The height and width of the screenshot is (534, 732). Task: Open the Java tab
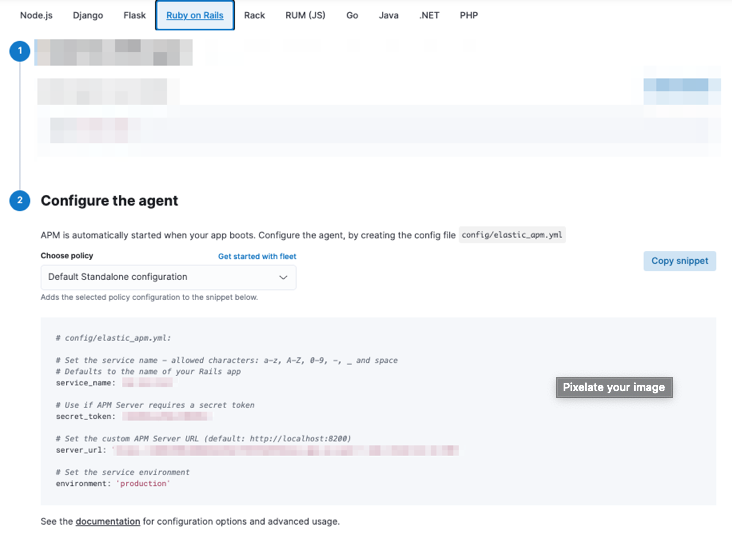[388, 15]
